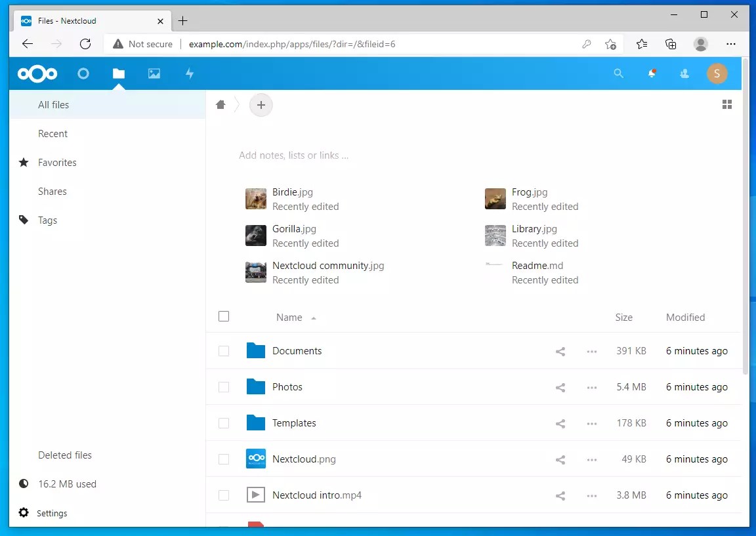Open recently edited Library.jpg
756x536 pixels.
point(532,236)
